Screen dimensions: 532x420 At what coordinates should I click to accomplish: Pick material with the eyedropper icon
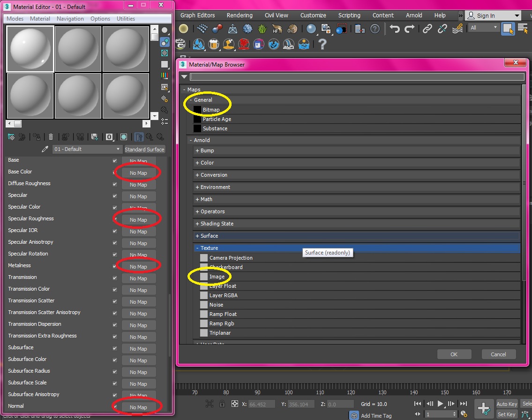(45, 149)
